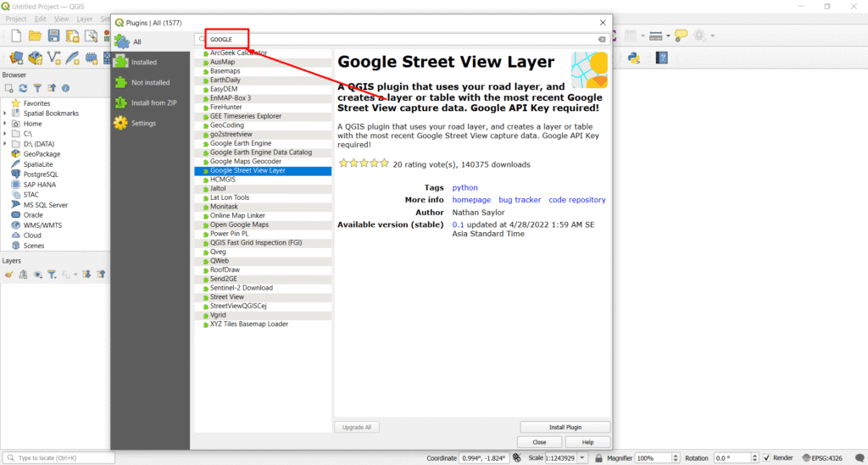Click the Map Tips yellow speech bubble icon
The width and height of the screenshot is (868, 465).
click(x=681, y=36)
